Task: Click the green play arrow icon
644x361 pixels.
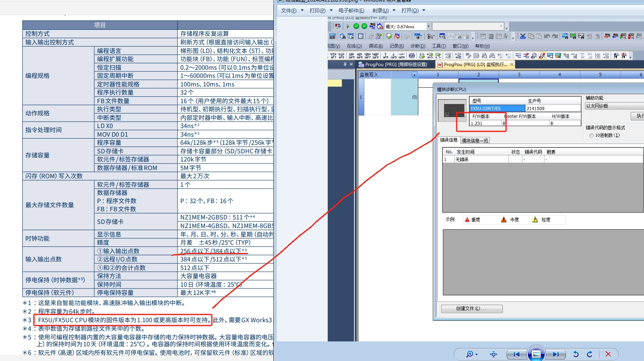Action: 348,26
